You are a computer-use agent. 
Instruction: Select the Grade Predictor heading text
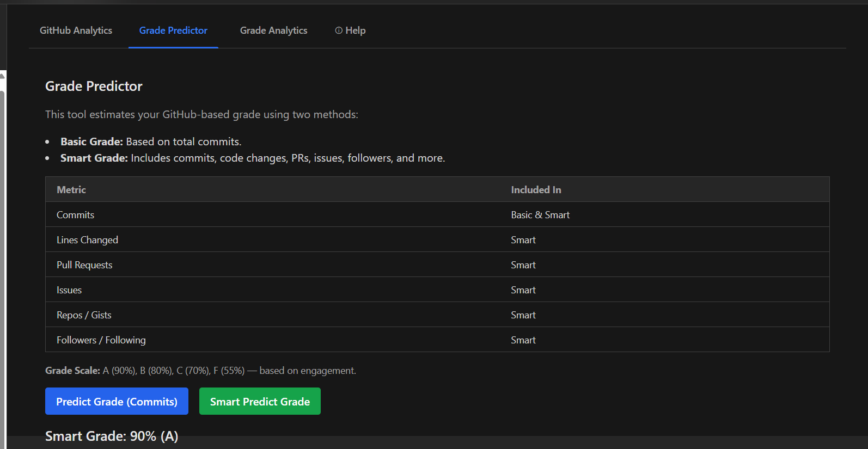coord(94,86)
